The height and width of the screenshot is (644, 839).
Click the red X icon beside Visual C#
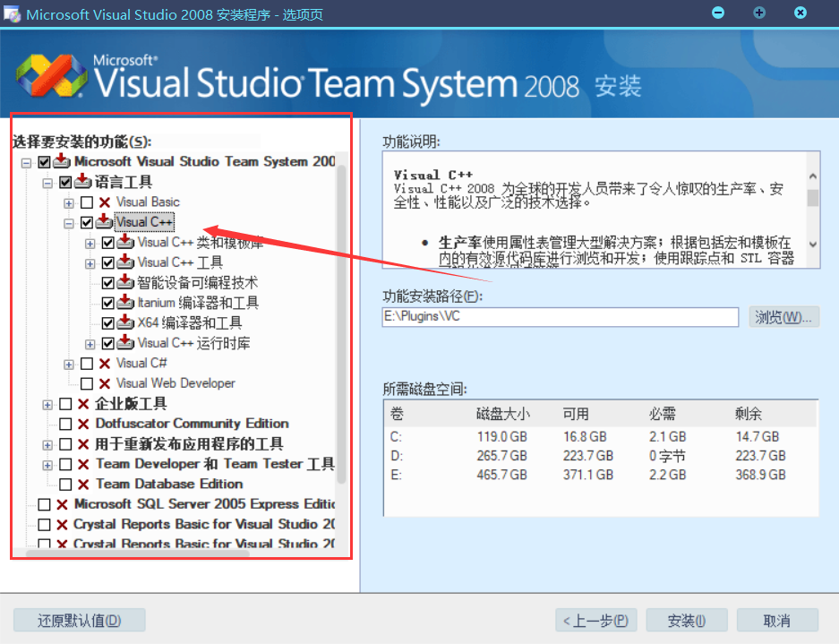(x=105, y=364)
